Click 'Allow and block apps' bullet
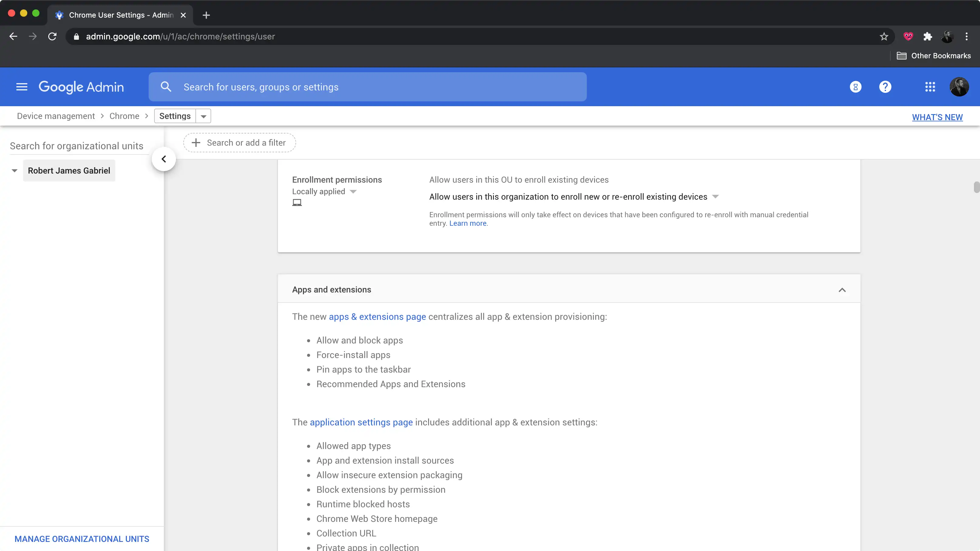The image size is (980, 551). (x=360, y=340)
